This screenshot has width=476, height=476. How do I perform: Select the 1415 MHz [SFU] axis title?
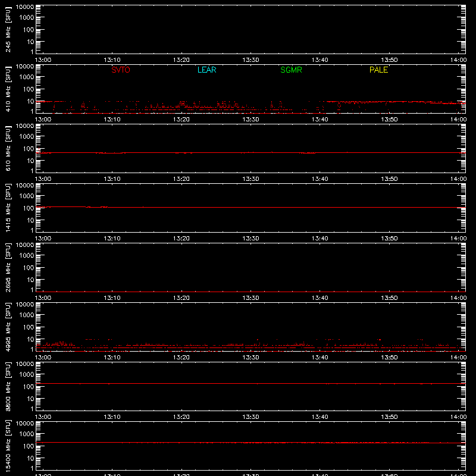pos(8,208)
